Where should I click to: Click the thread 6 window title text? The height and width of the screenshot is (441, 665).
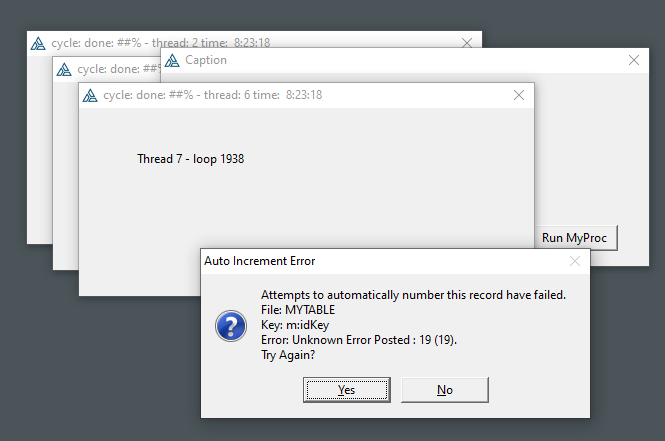[x=212, y=95]
